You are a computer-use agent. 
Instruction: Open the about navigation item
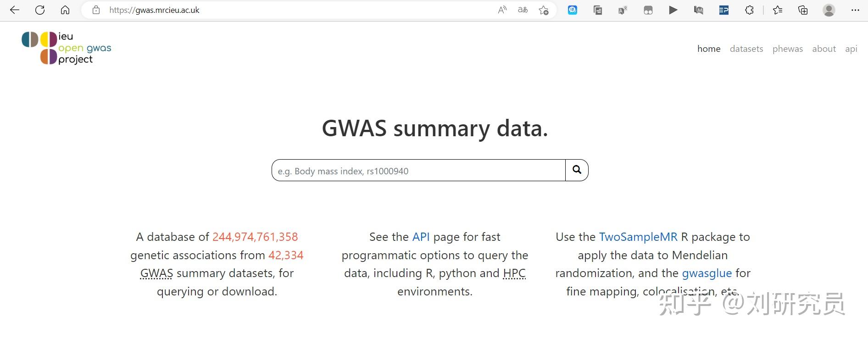(x=824, y=49)
